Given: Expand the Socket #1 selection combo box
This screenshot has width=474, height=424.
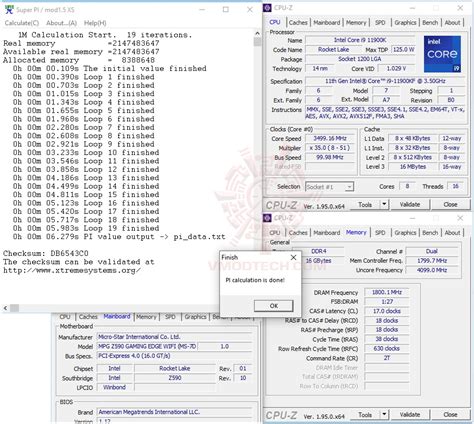Looking at the screenshot, I should point(329,187).
